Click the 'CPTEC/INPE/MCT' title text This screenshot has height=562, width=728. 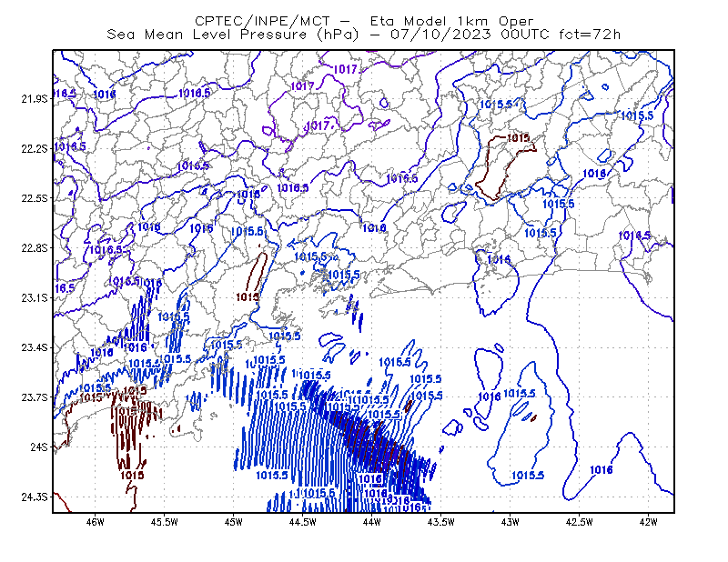point(262,21)
